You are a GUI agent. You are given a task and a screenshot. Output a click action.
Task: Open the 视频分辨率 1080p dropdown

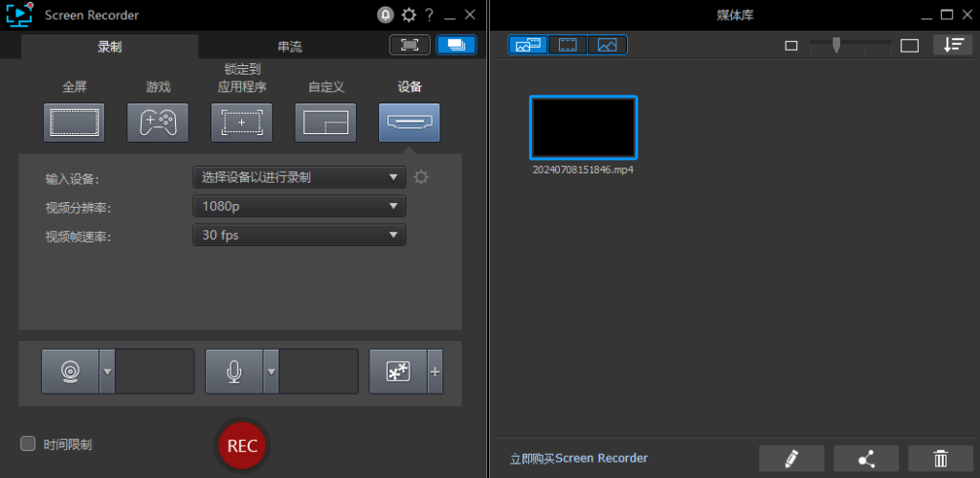pos(300,206)
